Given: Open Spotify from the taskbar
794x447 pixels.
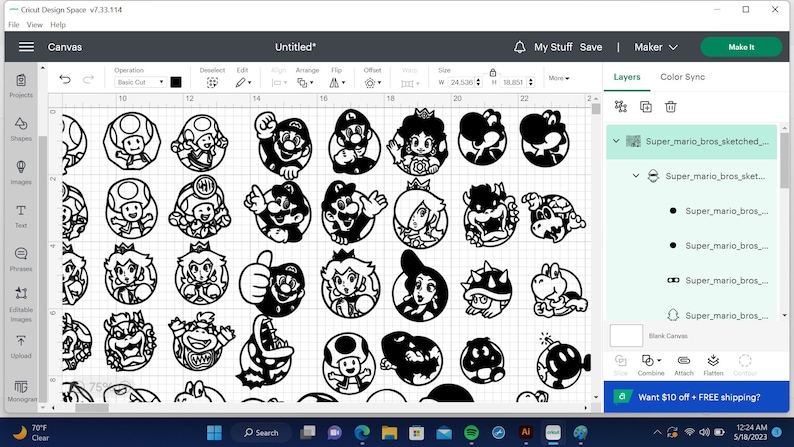Looking at the screenshot, I should pos(471,432).
